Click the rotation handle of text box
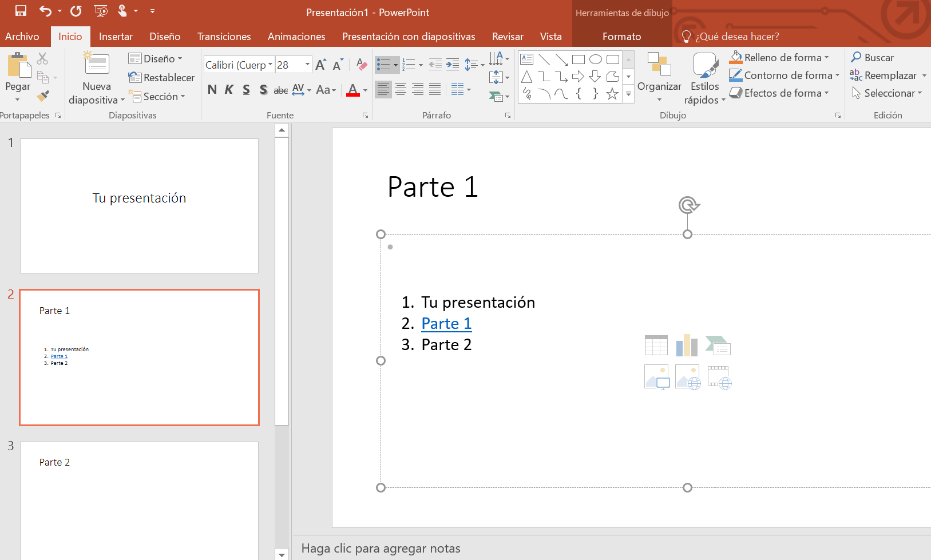Viewport: 931px width, 560px height. point(689,205)
